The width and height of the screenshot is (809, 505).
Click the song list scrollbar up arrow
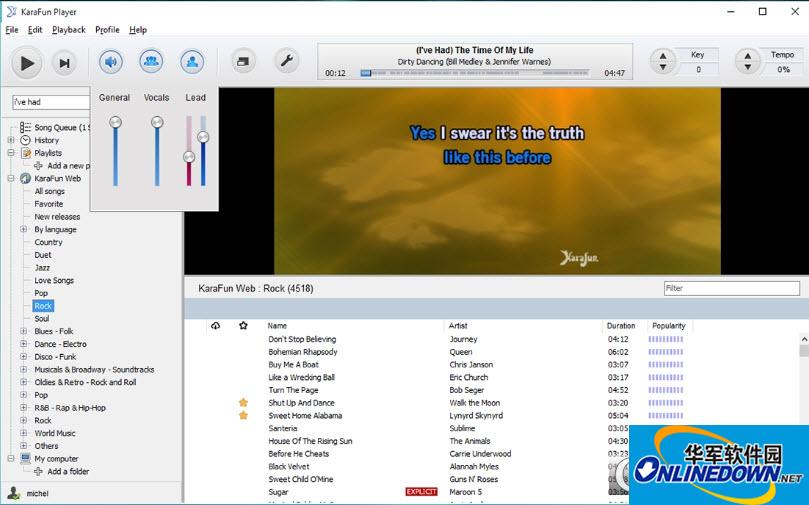[x=804, y=339]
